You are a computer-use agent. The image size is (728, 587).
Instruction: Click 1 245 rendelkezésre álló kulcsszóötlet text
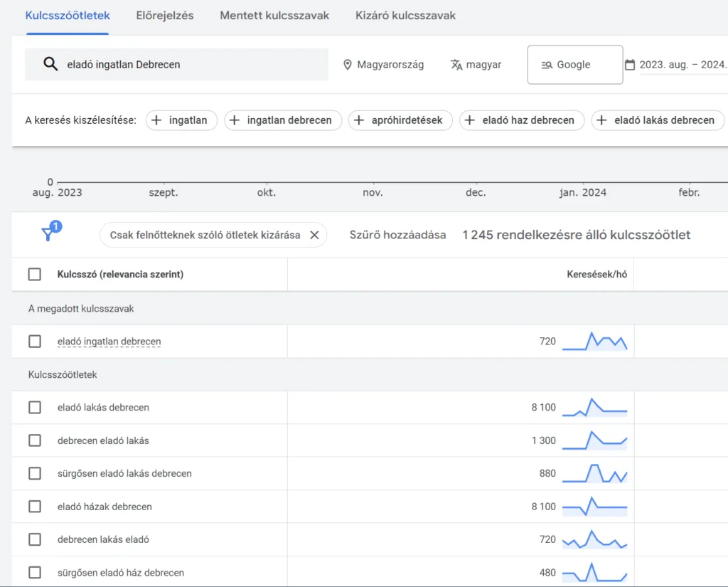pyautogui.click(x=576, y=236)
